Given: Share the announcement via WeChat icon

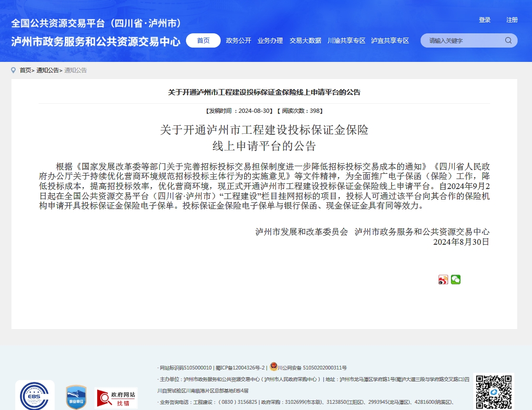Looking at the screenshot, I should (x=456, y=280).
